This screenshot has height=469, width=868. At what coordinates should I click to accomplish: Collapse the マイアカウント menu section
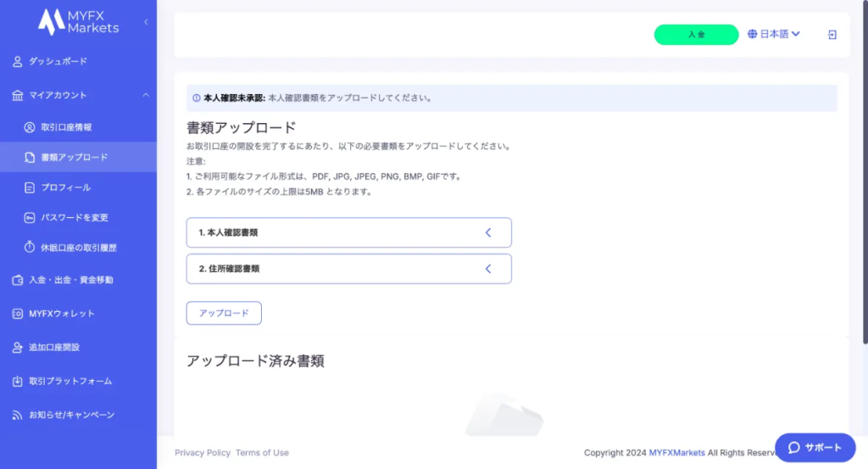point(146,95)
